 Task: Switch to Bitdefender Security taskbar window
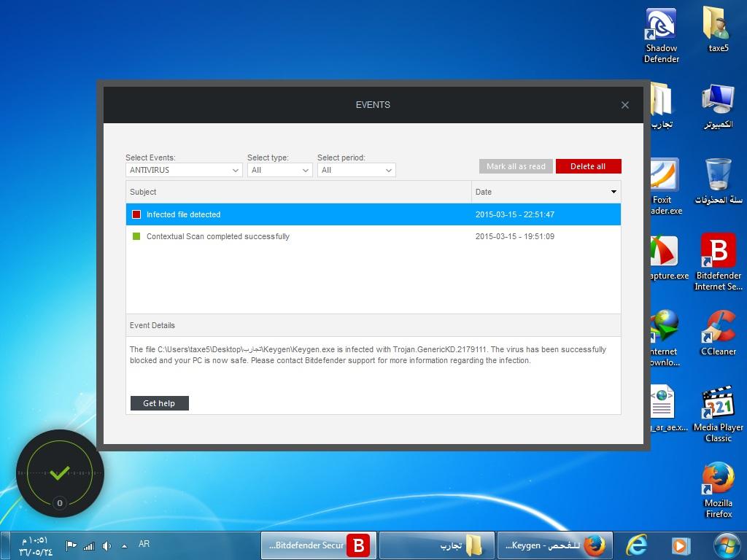[318, 545]
